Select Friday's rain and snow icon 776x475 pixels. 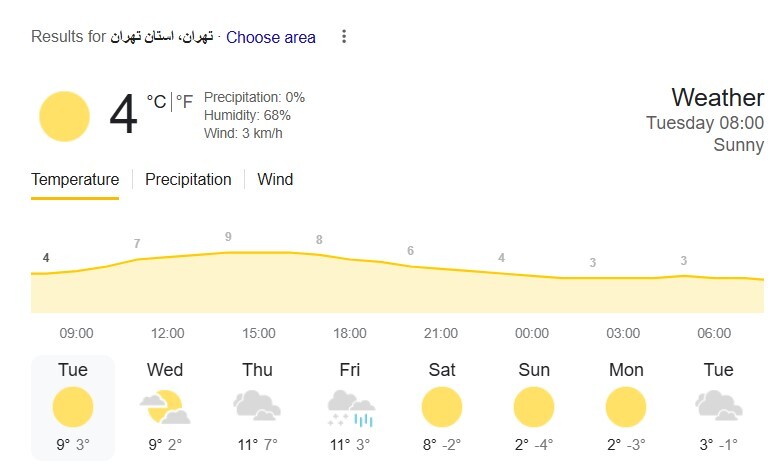[x=351, y=408]
